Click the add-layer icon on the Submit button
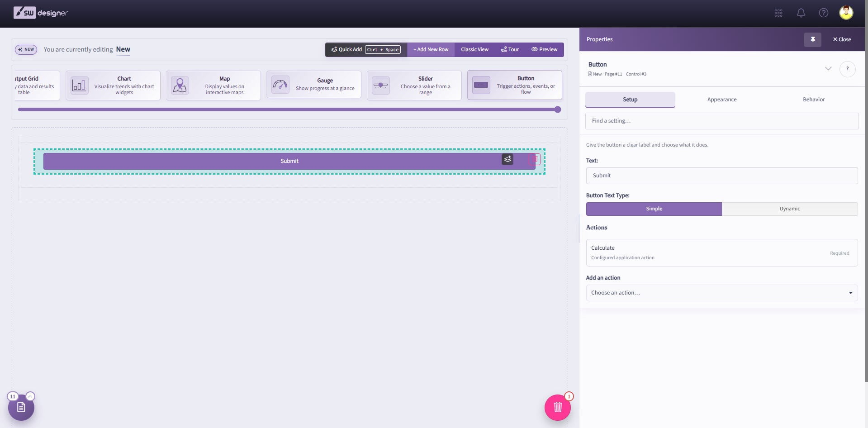Screen dimensions: 868x428 pyautogui.click(x=508, y=159)
